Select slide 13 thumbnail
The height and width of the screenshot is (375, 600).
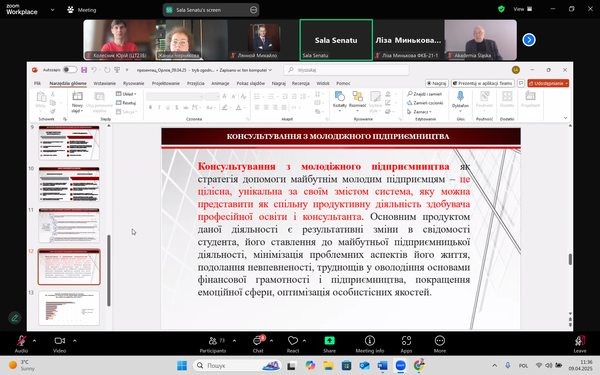tap(69, 308)
